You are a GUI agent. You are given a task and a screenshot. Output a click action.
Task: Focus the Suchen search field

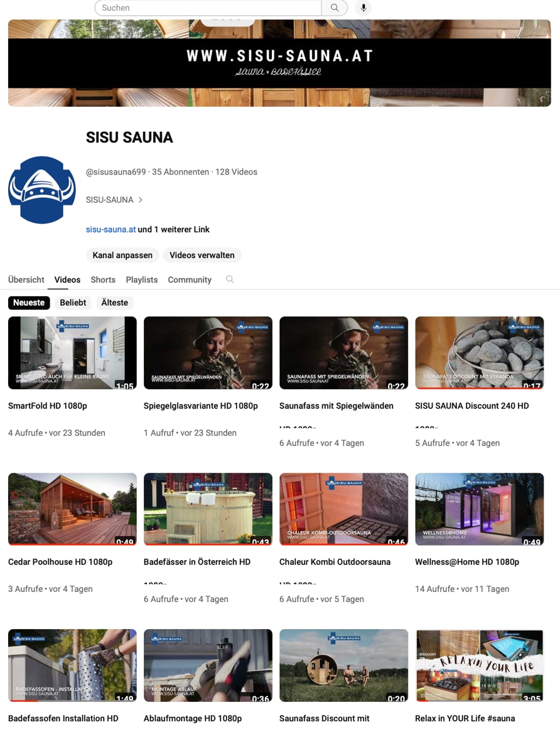click(208, 8)
